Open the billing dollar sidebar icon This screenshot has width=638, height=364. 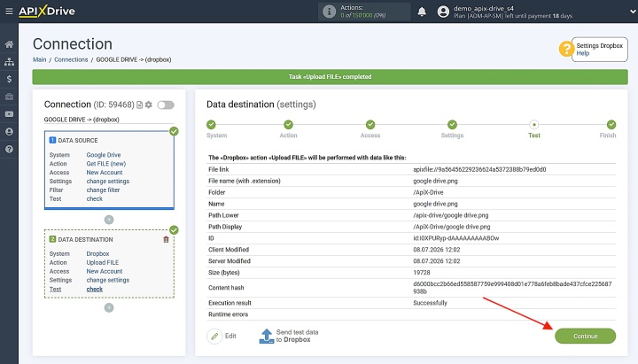point(9,79)
